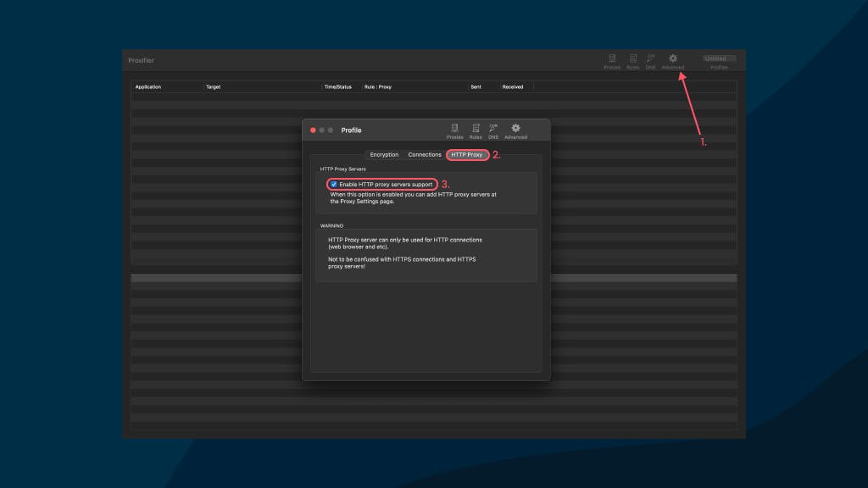Sort by the Application column header
868x488 pixels.
[x=148, y=87]
